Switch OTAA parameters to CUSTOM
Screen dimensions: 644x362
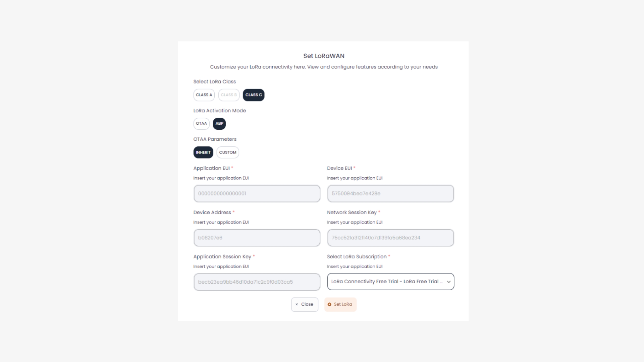228,153
